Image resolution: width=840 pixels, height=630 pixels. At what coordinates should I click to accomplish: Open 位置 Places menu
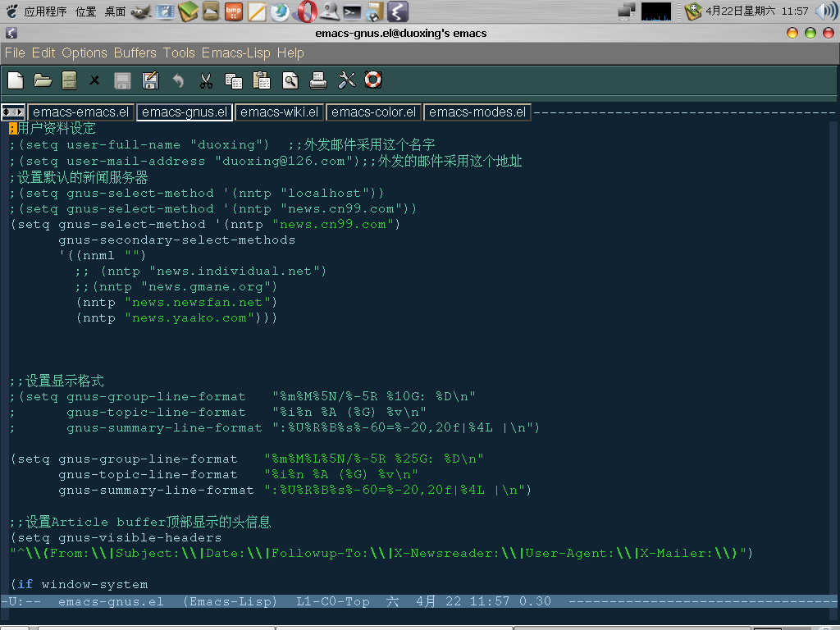point(85,11)
